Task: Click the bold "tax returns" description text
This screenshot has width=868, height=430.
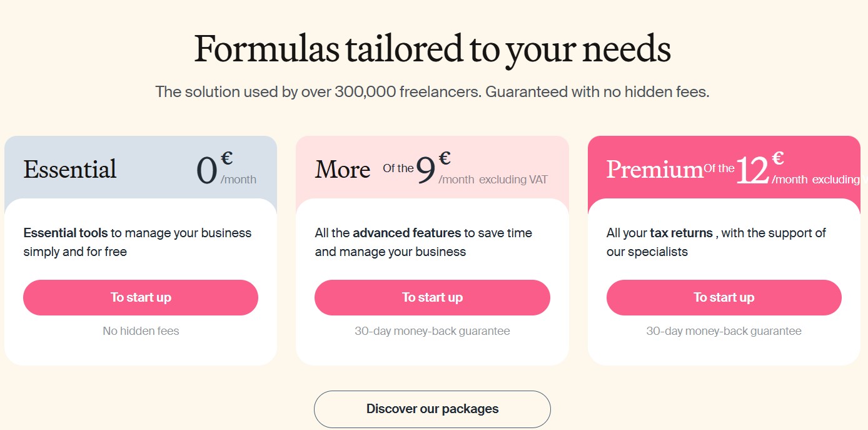Action: pos(681,233)
